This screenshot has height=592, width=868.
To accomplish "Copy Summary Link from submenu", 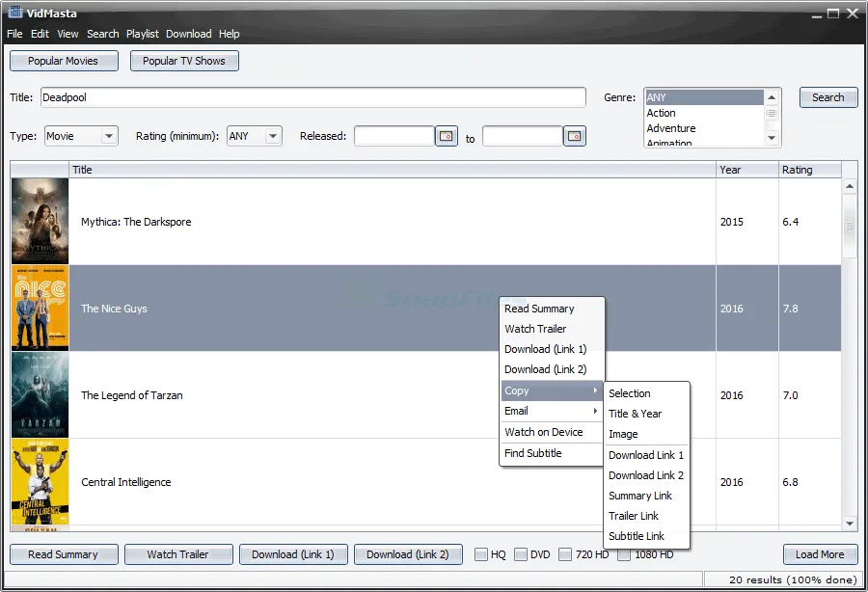I will tap(646, 496).
